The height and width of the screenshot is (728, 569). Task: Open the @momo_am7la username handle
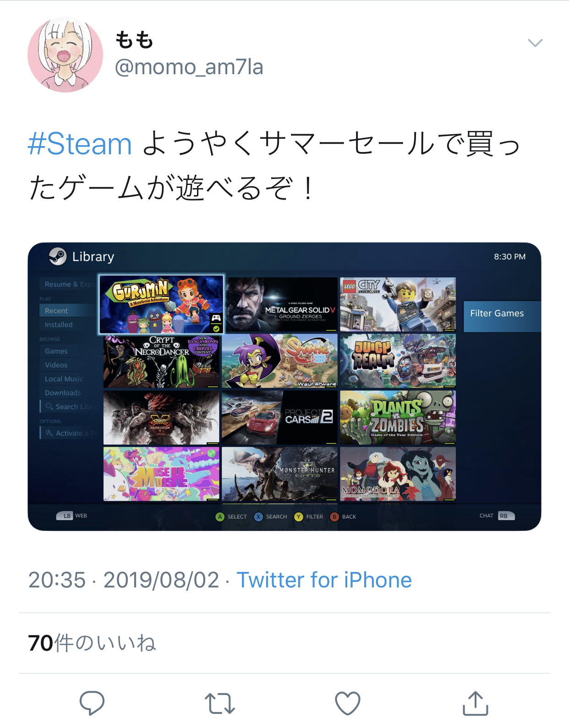[x=189, y=67]
